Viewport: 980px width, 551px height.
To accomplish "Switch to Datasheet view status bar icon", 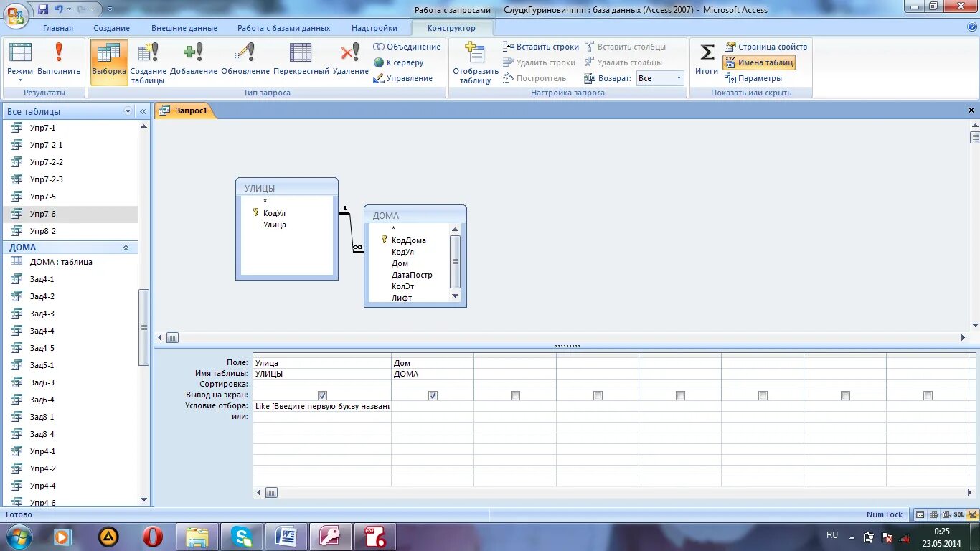I will tap(920, 514).
